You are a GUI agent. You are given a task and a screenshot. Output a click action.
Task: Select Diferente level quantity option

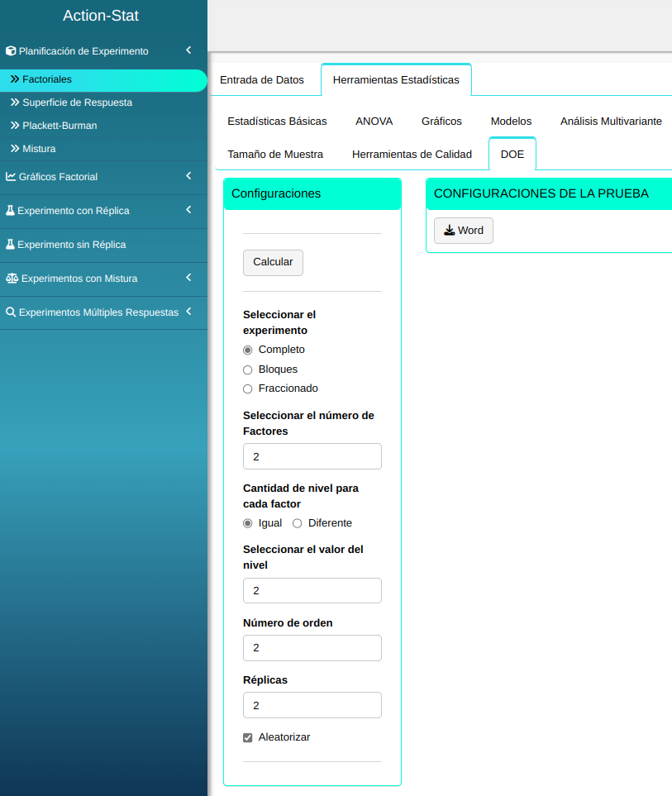(x=298, y=523)
